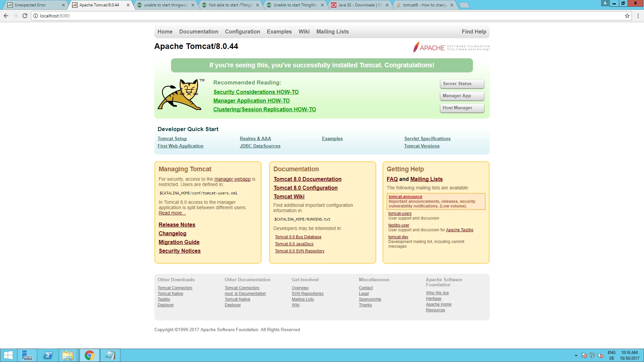
Task: Click the site info icon in address bar
Action: pyautogui.click(x=36, y=16)
